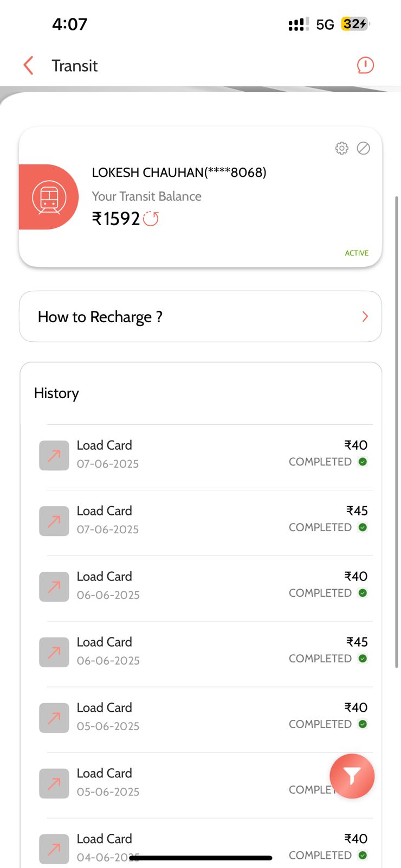The height and width of the screenshot is (868, 401).
Task: Open the alert info icon in header
Action: [x=365, y=66]
